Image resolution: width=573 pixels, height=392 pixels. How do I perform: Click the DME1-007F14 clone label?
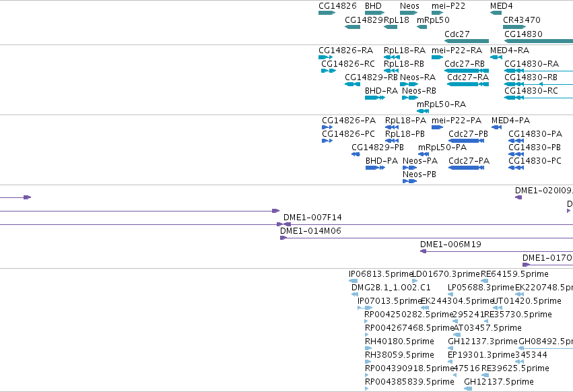312,218
